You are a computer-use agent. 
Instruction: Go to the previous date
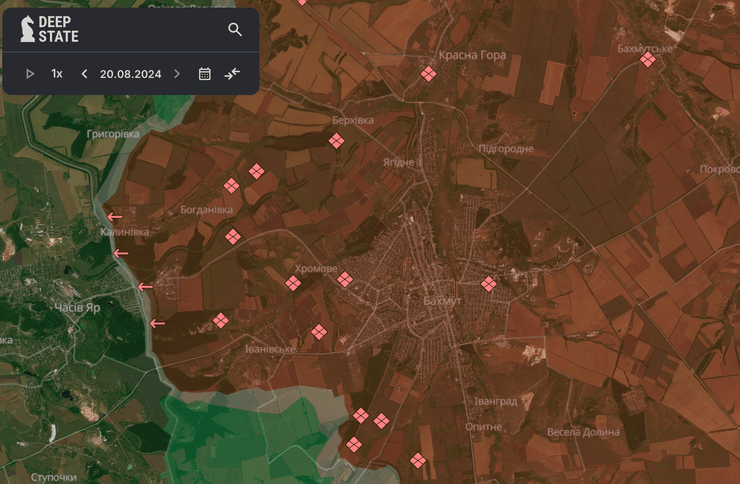pyautogui.click(x=84, y=74)
